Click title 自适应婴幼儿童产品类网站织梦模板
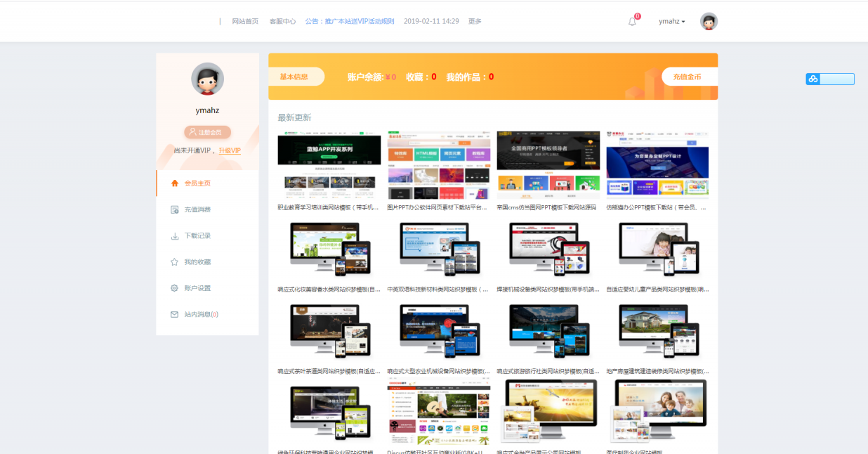Image resolution: width=868 pixels, height=454 pixels. point(657,289)
